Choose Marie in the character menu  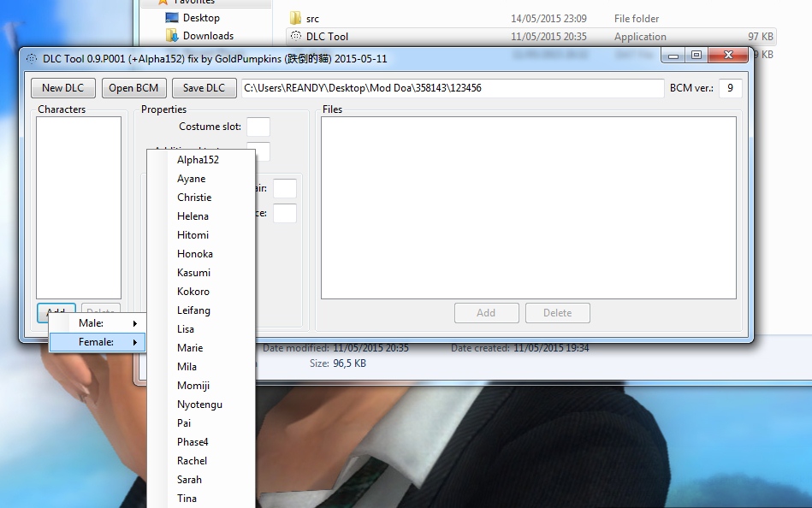(190, 348)
